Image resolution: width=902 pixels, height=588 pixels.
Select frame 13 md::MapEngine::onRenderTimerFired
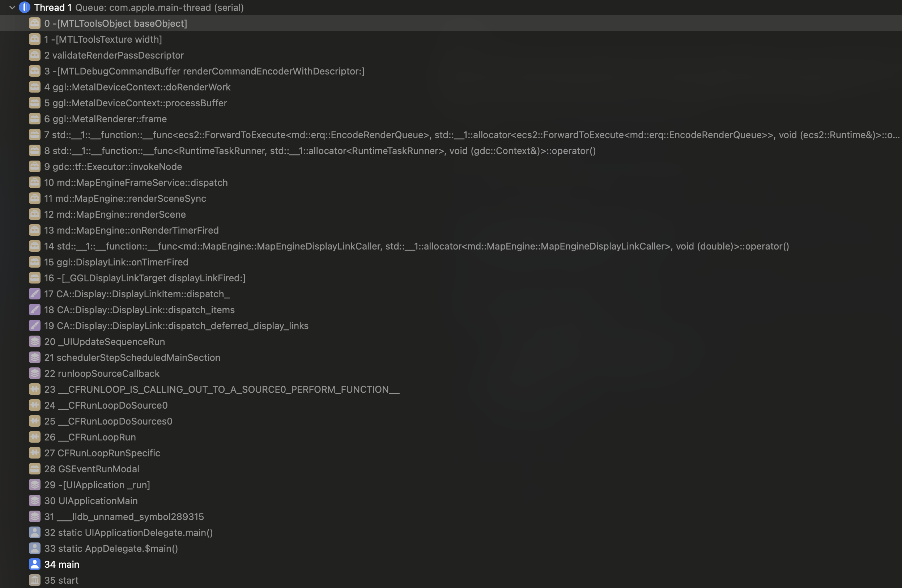[x=451, y=230]
